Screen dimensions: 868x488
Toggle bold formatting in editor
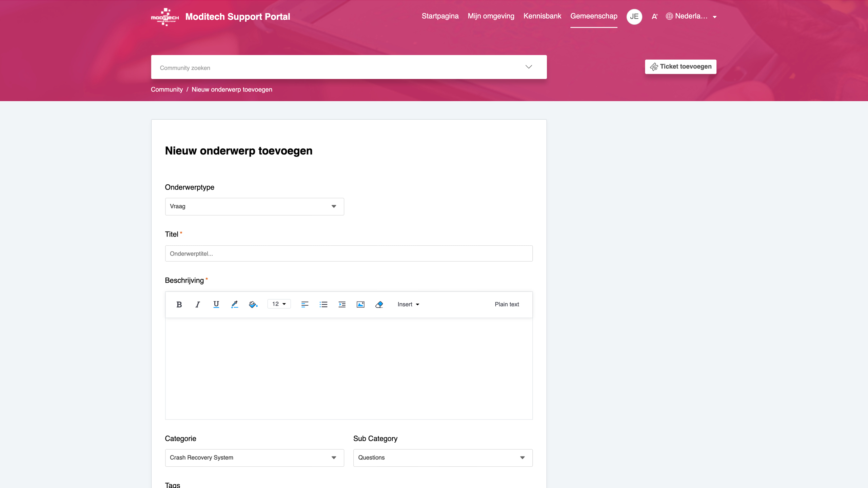pyautogui.click(x=179, y=304)
